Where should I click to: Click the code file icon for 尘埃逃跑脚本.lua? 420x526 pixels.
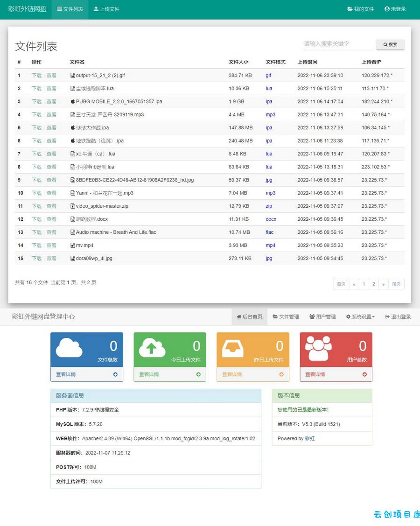click(73, 89)
